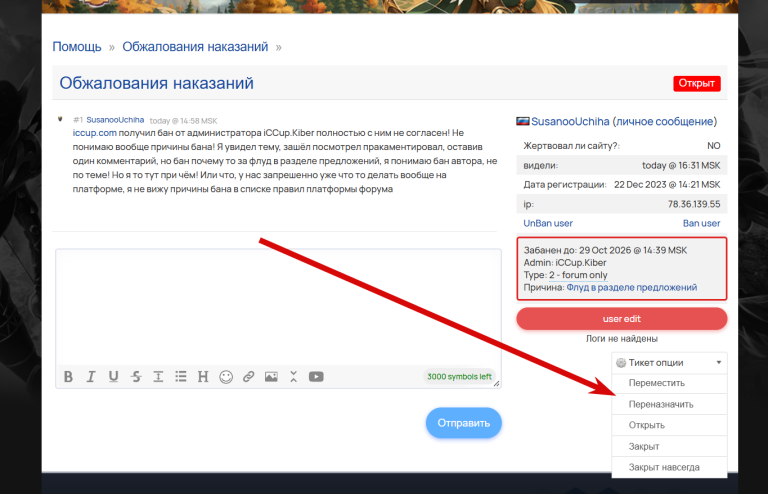This screenshot has height=494, width=768.
Task: Toggle italic formatting in the reply editor
Action: click(91, 376)
